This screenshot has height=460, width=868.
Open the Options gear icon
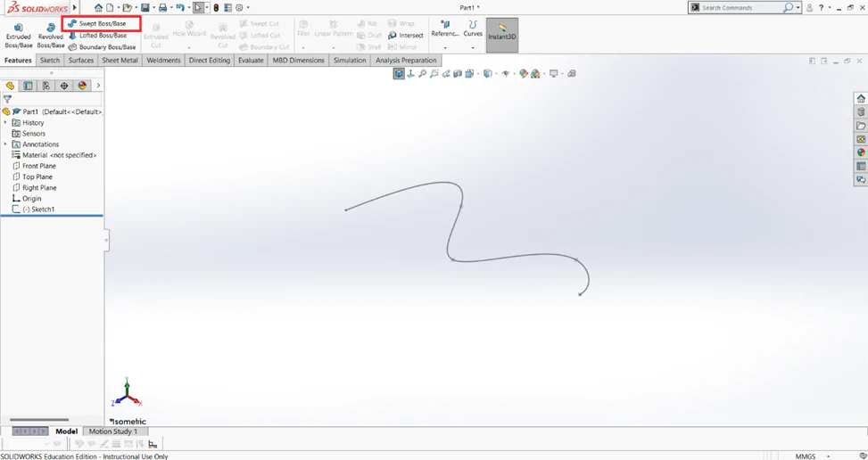pos(239,8)
